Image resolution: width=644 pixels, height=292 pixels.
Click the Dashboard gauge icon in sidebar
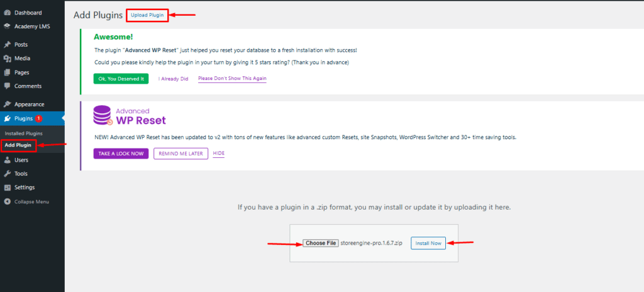tap(7, 13)
